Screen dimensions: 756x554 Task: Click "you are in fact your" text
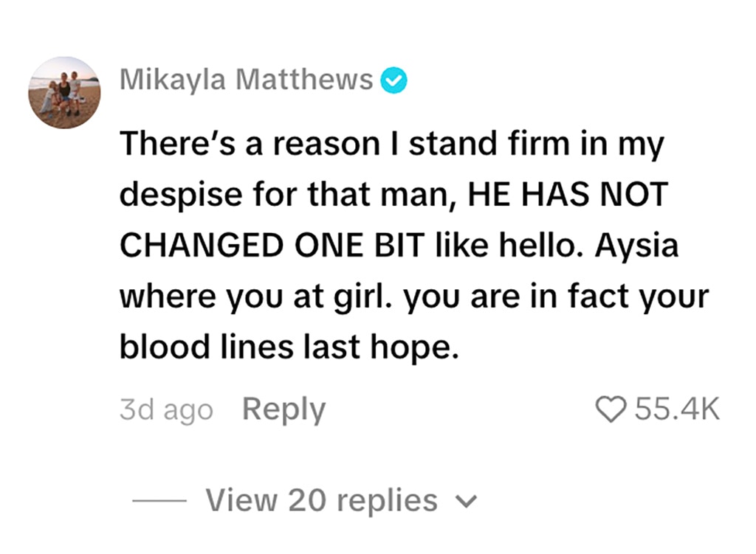(x=557, y=297)
